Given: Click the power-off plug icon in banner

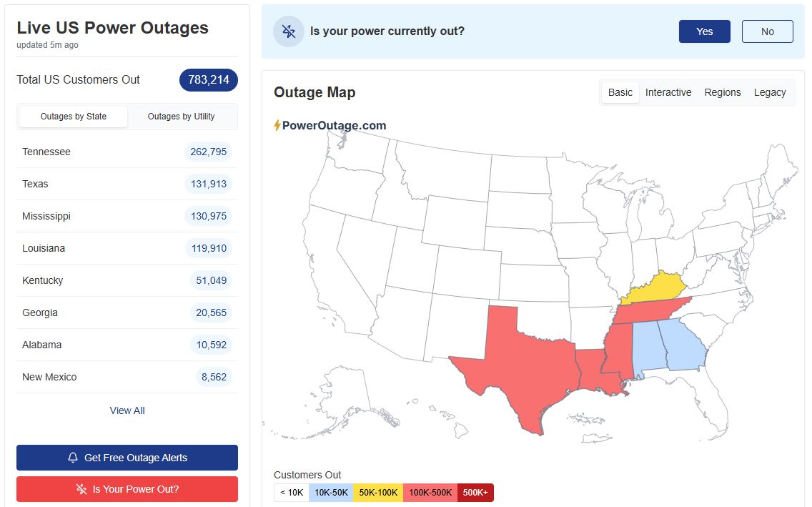Looking at the screenshot, I should 289,31.
